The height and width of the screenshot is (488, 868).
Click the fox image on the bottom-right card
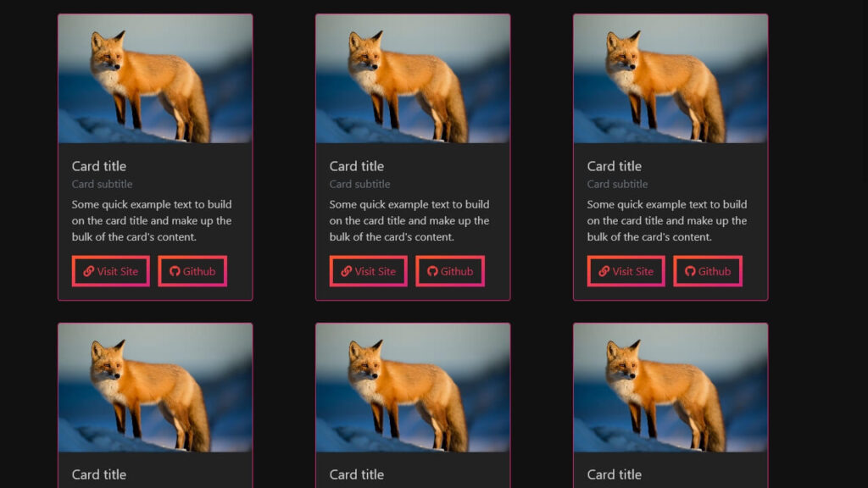tap(670, 386)
